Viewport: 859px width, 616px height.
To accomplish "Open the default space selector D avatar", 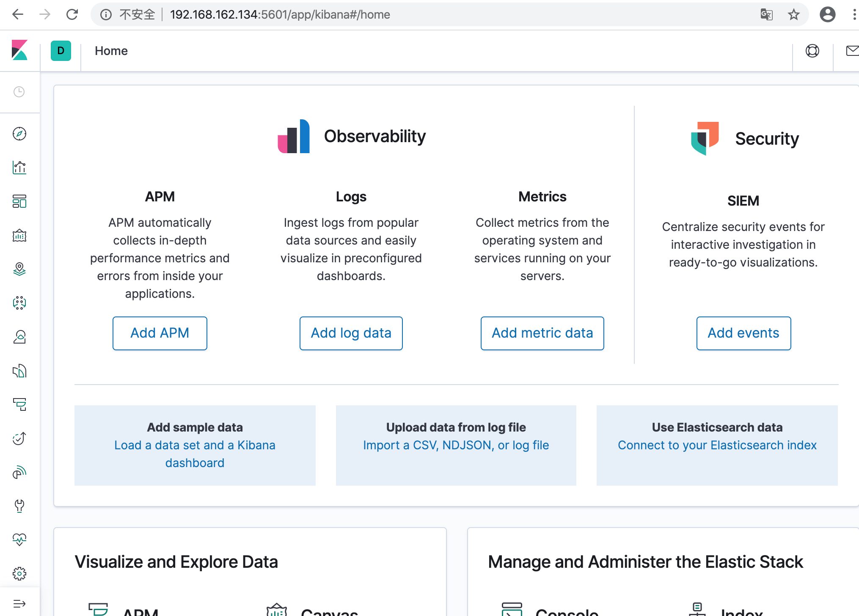I will [x=61, y=51].
